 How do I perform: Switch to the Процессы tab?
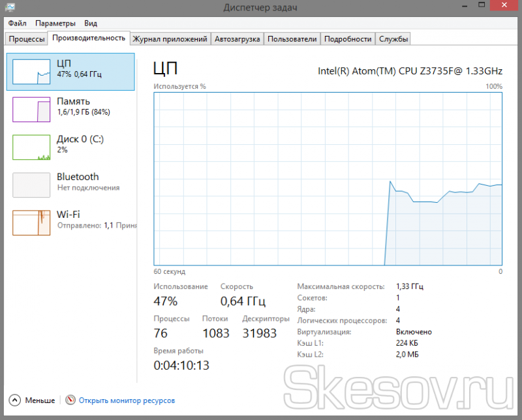tap(26, 39)
